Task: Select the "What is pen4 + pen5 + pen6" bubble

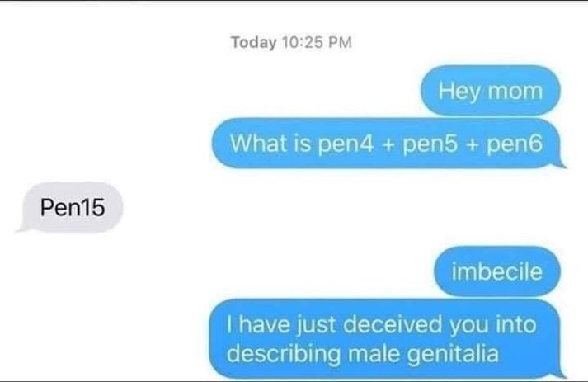Action: point(389,143)
